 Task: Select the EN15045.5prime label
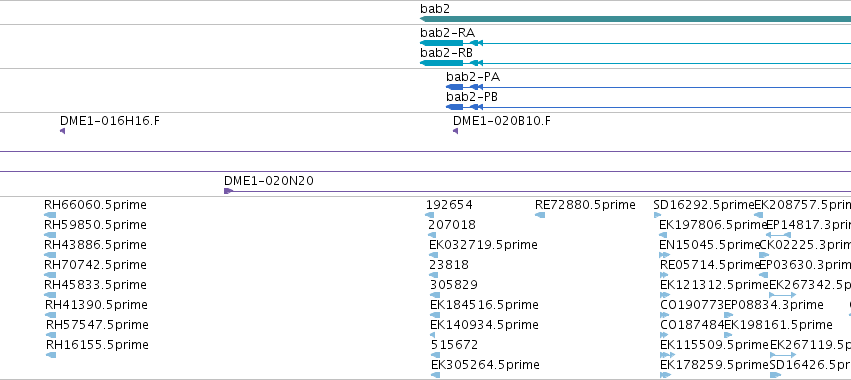710,245
